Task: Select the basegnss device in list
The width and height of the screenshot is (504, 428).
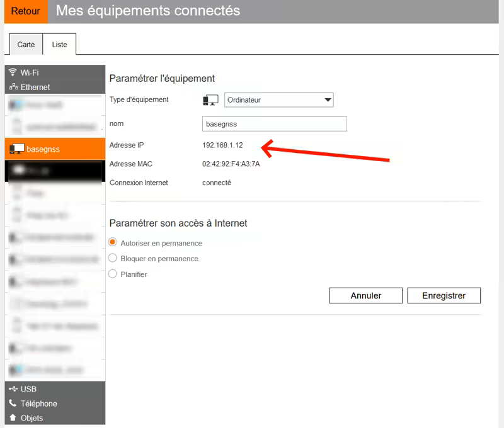Action: click(55, 149)
